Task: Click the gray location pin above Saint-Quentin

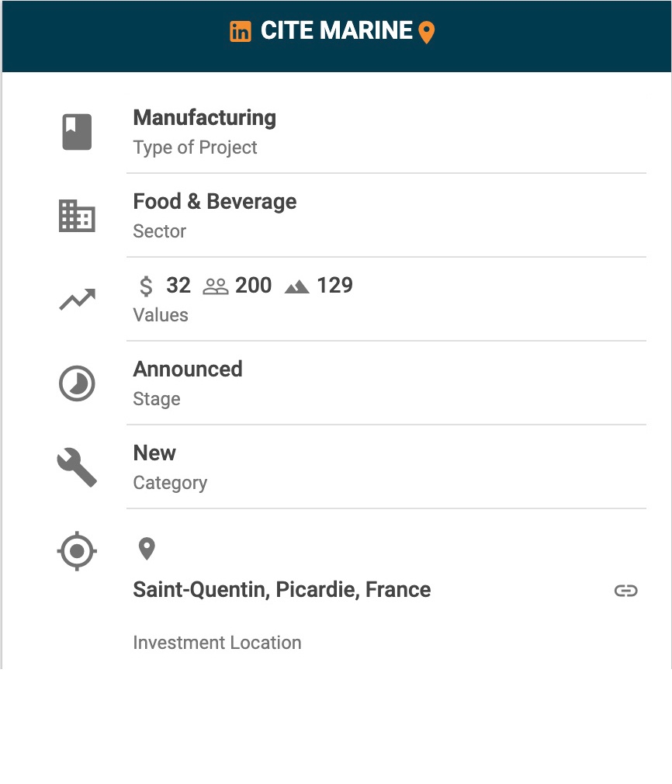Action: tap(147, 549)
